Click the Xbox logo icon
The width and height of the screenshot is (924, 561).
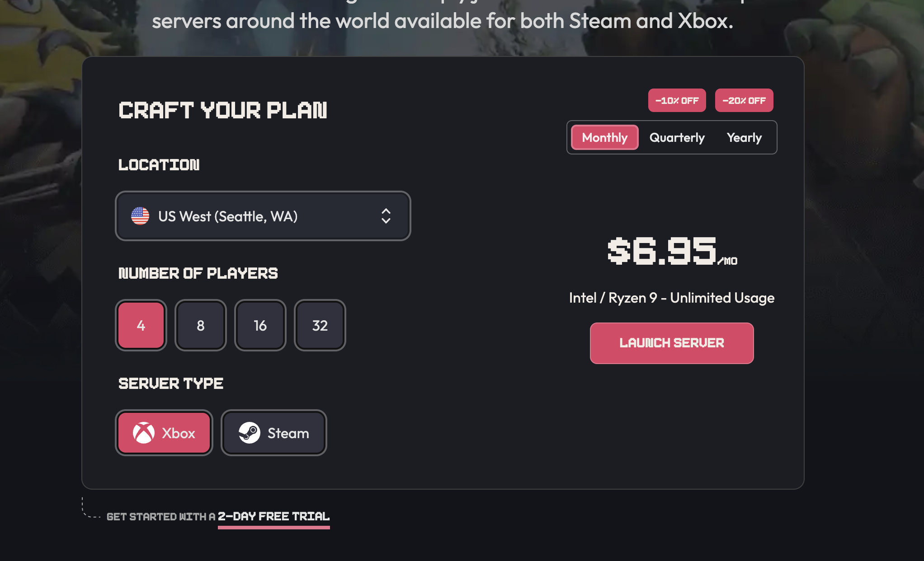tap(144, 433)
